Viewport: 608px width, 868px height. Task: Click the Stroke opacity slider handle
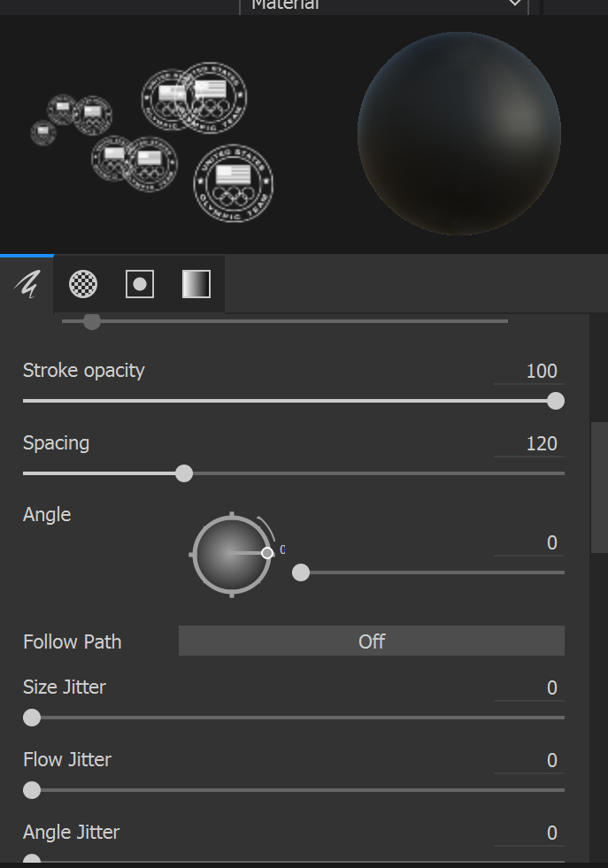tap(556, 401)
